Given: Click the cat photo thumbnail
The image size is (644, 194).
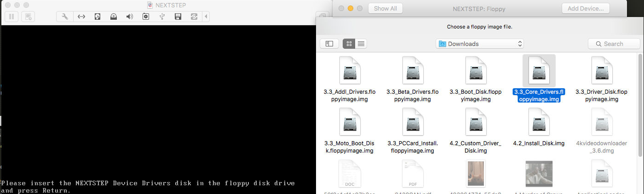Looking at the screenshot, I should click(476, 173).
